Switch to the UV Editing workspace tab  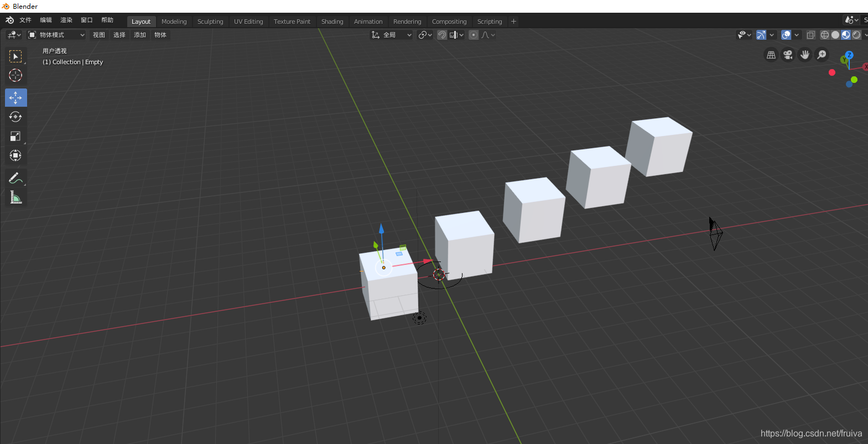click(248, 22)
